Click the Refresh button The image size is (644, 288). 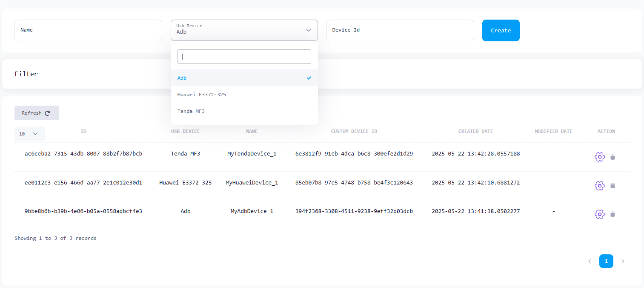[37, 113]
